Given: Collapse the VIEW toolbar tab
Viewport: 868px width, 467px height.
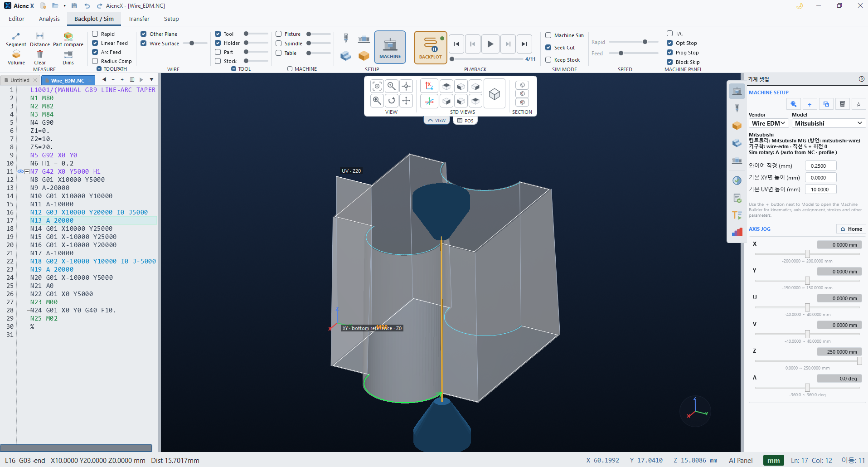Looking at the screenshot, I should (436, 121).
